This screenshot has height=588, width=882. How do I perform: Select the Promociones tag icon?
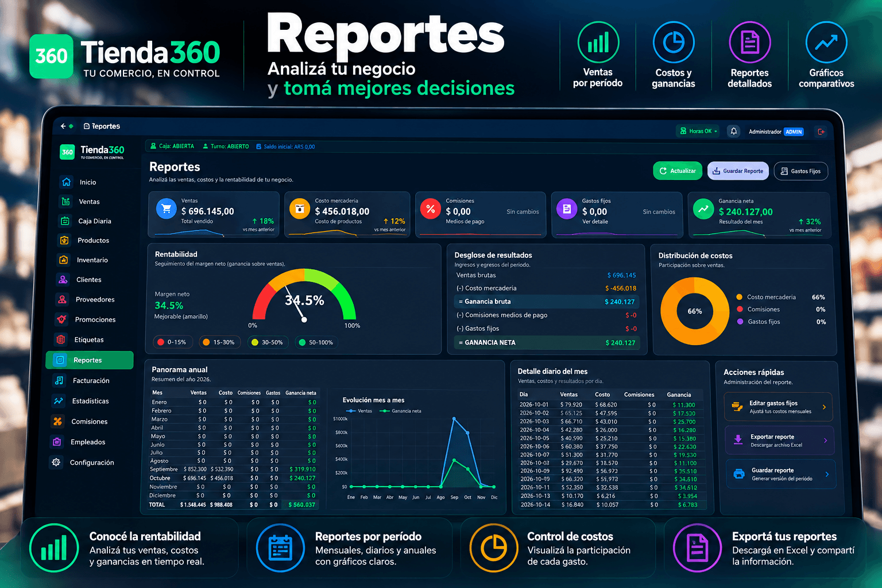61,319
